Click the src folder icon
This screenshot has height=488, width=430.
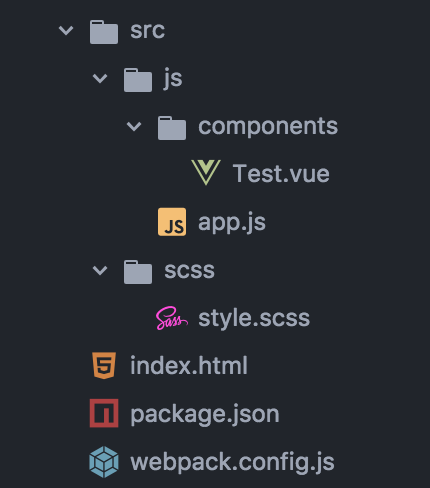[104, 32]
